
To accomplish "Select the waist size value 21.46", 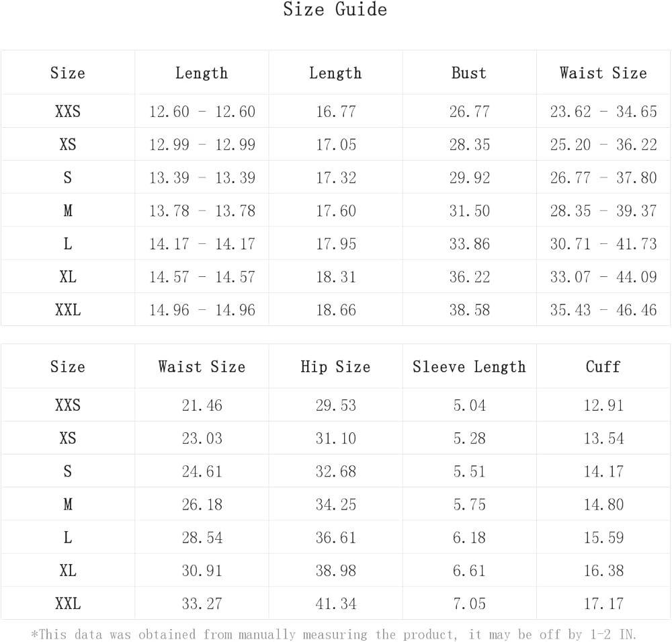I will [202, 405].
